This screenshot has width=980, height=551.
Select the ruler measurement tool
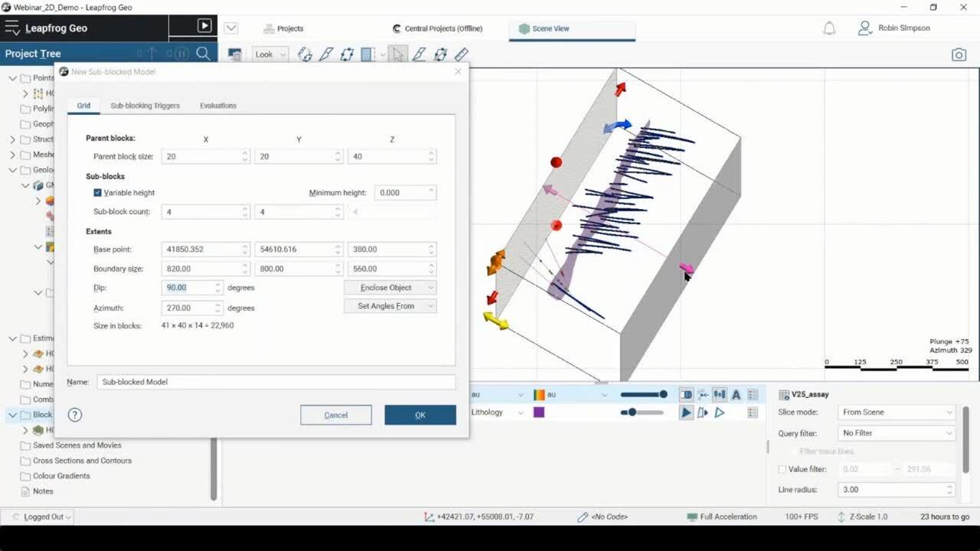coord(462,54)
